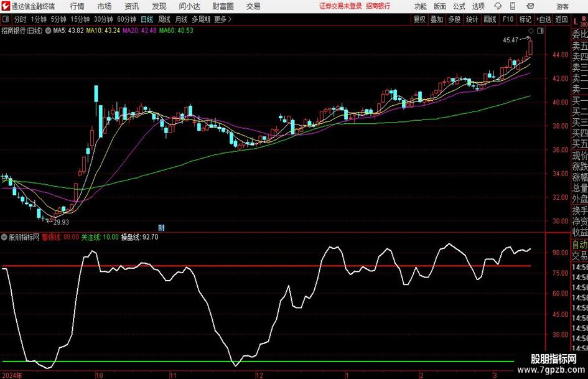Screen dimensions: 588x379
Task: Switch to the 5分钟 period tab
Action: pyautogui.click(x=58, y=19)
